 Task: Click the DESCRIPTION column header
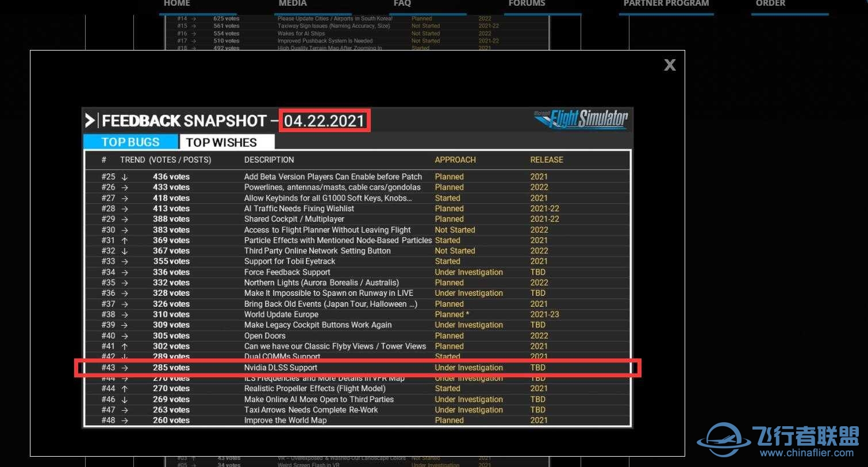tap(269, 160)
